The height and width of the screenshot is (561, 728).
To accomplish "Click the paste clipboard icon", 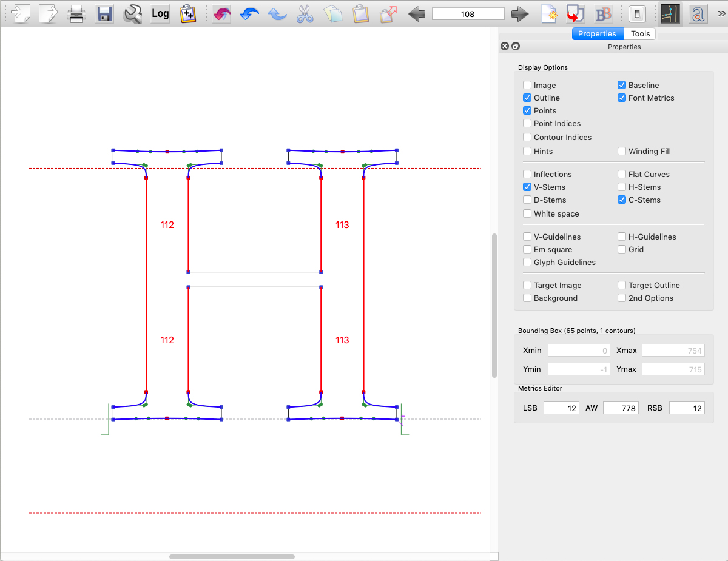I will coord(361,13).
